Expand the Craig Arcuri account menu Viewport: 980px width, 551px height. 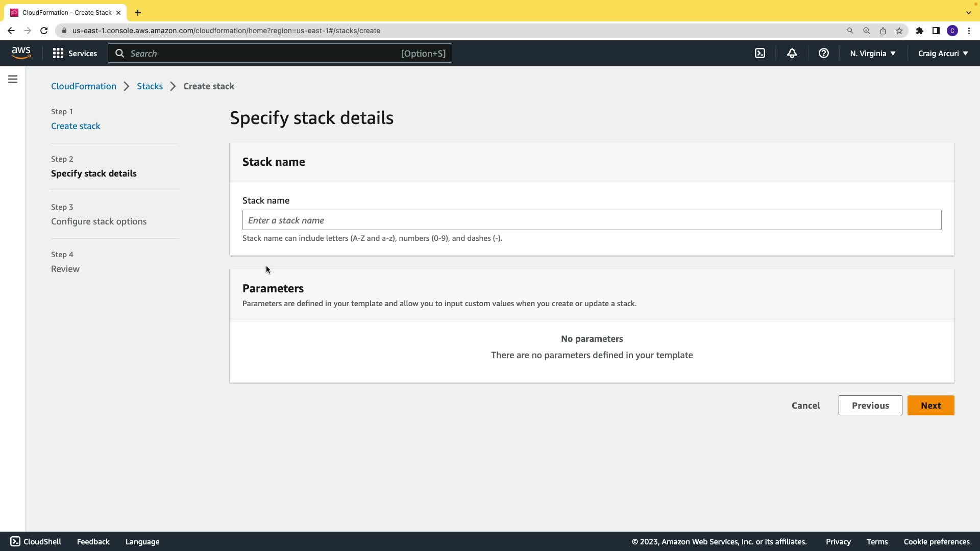click(x=943, y=53)
